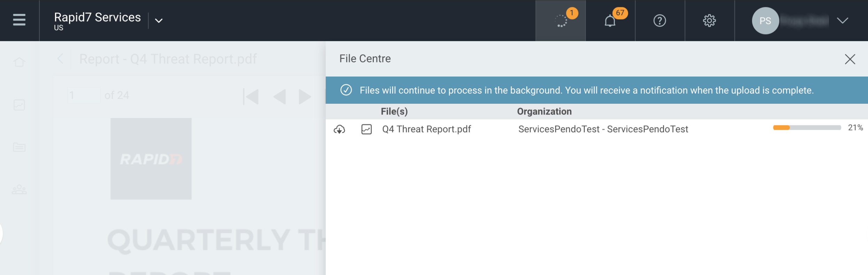This screenshot has height=275, width=868.
Task: Click the help question mark icon
Action: pyautogui.click(x=659, y=21)
